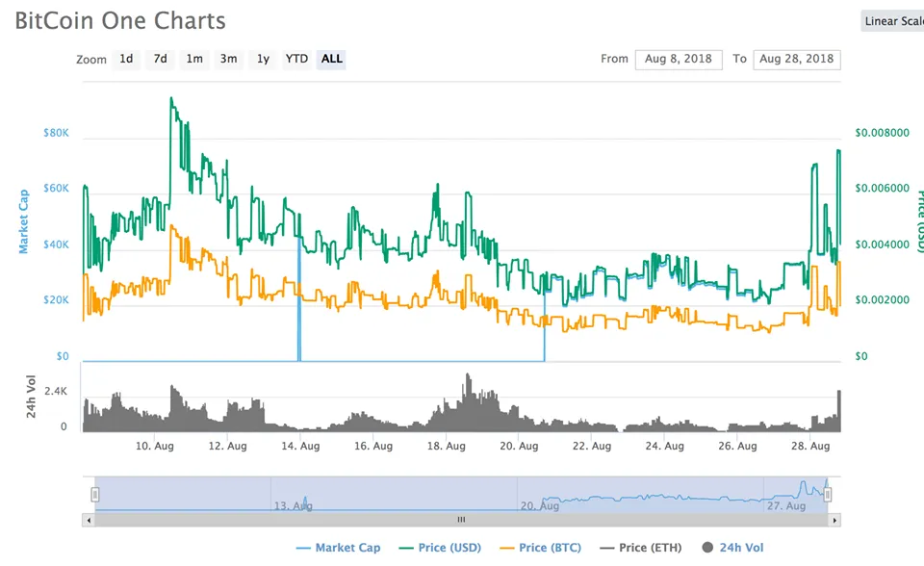Click the 13. Aug label in navigator
924x566 pixels.
click(294, 506)
